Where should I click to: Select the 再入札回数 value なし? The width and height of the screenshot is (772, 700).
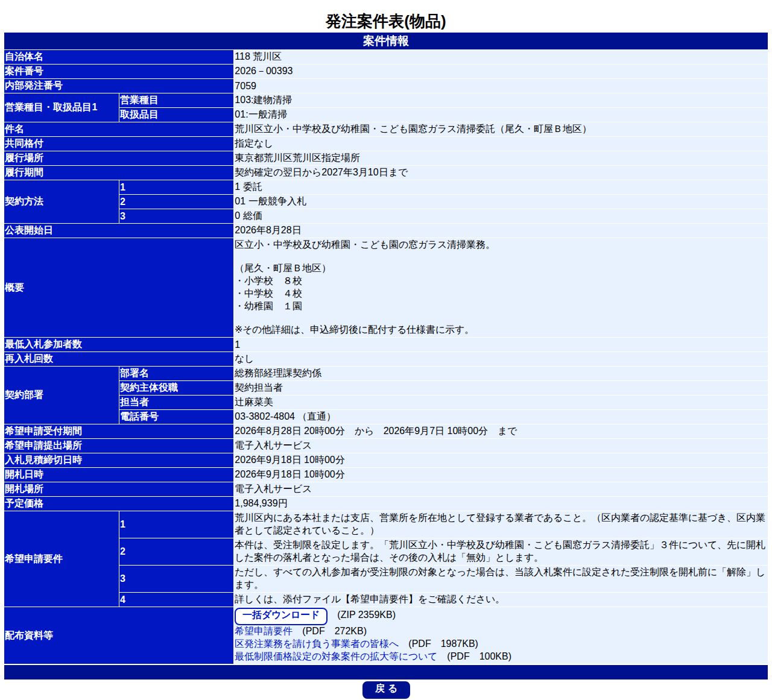[x=244, y=359]
